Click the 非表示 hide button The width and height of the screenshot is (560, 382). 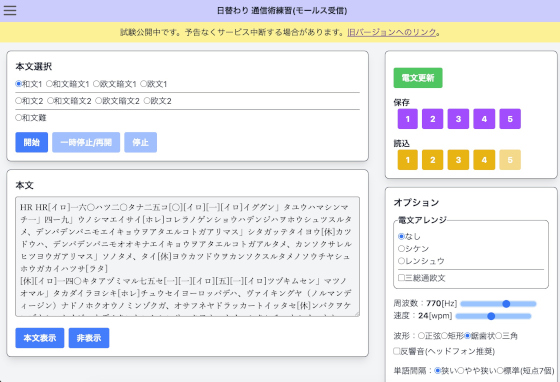click(89, 338)
